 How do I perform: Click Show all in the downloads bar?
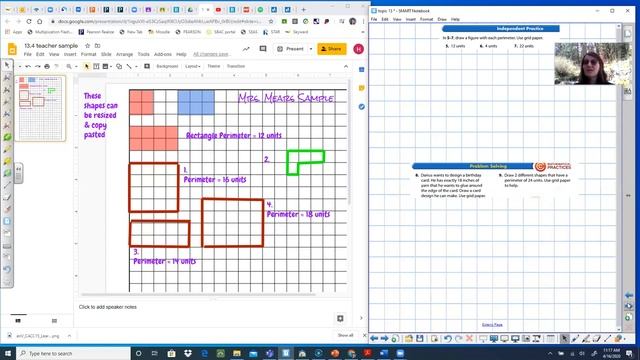tap(345, 336)
